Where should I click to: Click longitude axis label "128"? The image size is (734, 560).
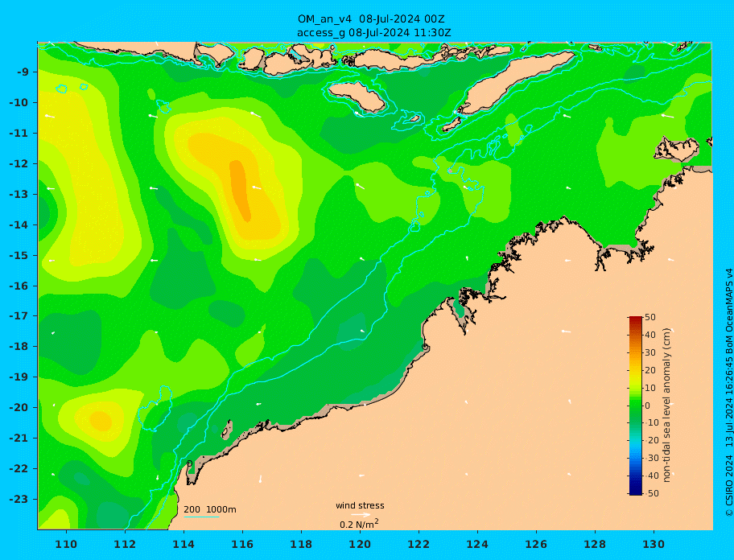[595, 545]
